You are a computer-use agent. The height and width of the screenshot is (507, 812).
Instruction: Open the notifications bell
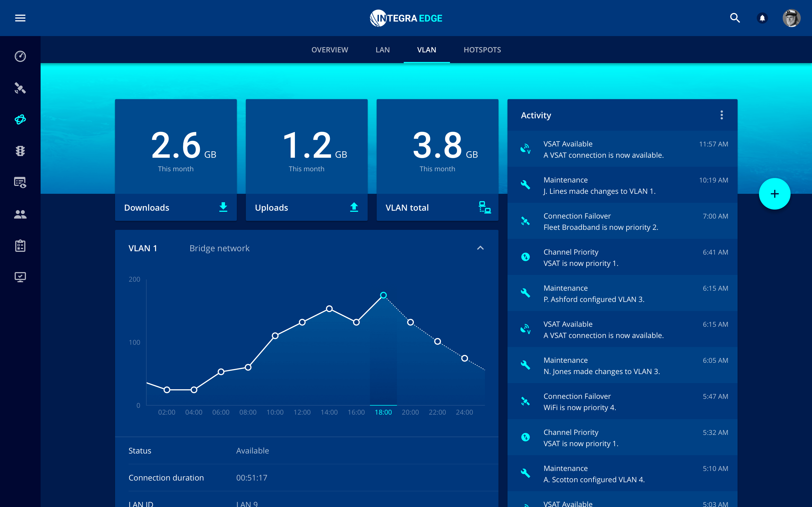point(762,18)
